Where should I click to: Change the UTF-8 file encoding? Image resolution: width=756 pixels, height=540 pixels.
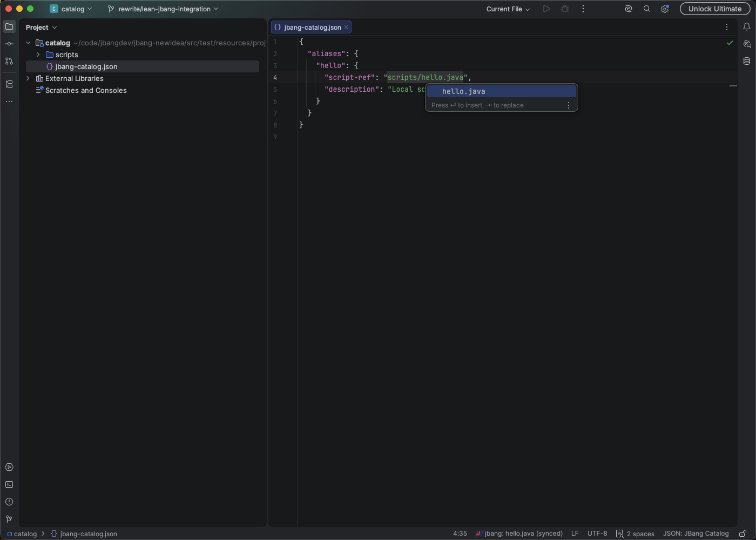597,534
